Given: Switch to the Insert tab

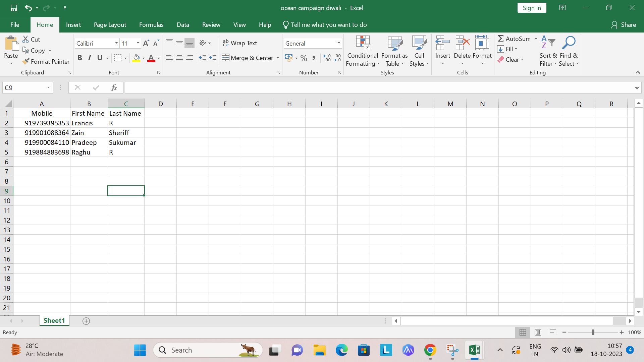Looking at the screenshot, I should coord(73,25).
